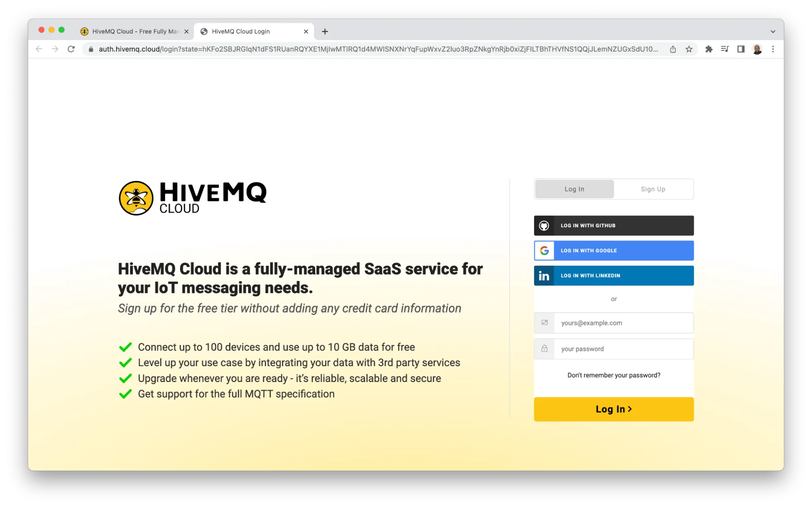Bookmark this page with the star
This screenshot has height=508, width=812.
[x=689, y=49]
